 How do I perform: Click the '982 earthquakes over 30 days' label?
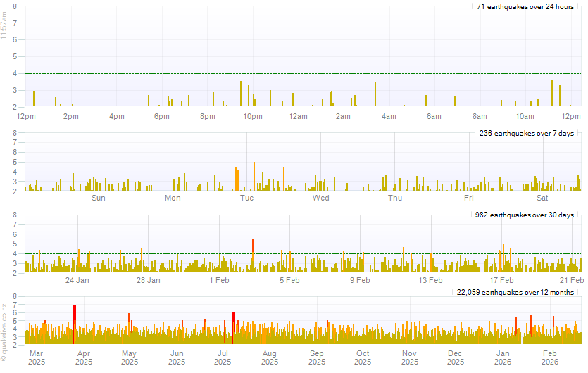[x=525, y=215]
